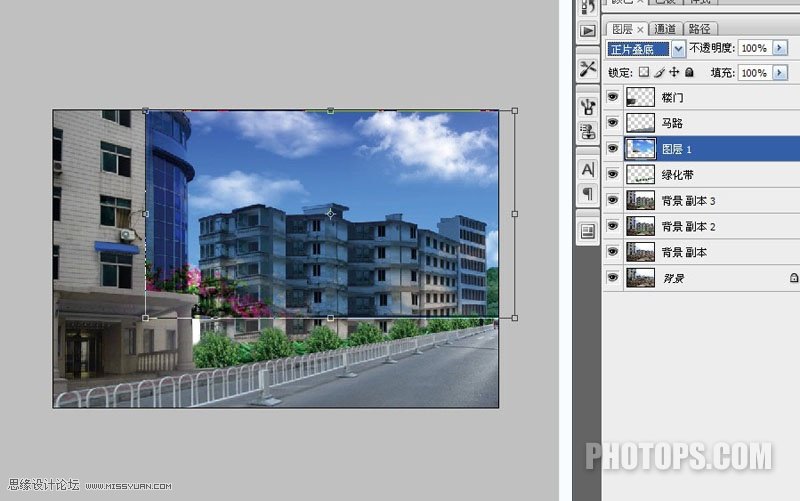Toggle lock all icon
Screen dimensions: 800x501
pos(689,72)
